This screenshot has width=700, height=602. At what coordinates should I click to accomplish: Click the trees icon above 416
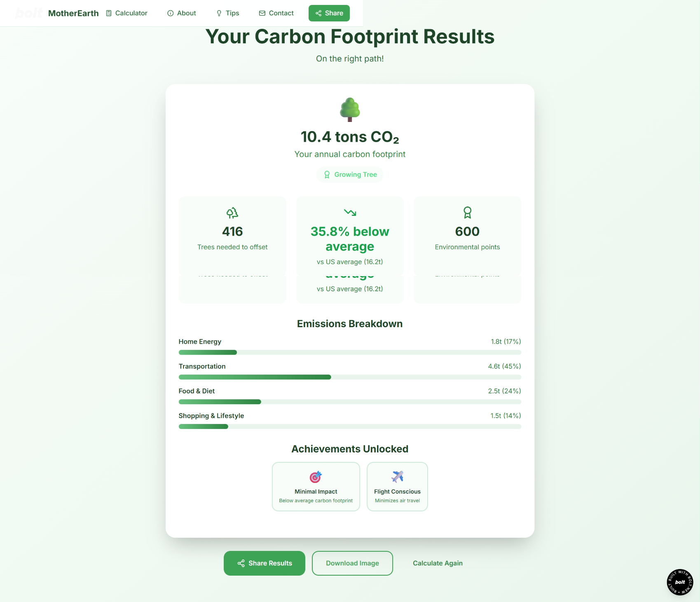click(x=232, y=213)
